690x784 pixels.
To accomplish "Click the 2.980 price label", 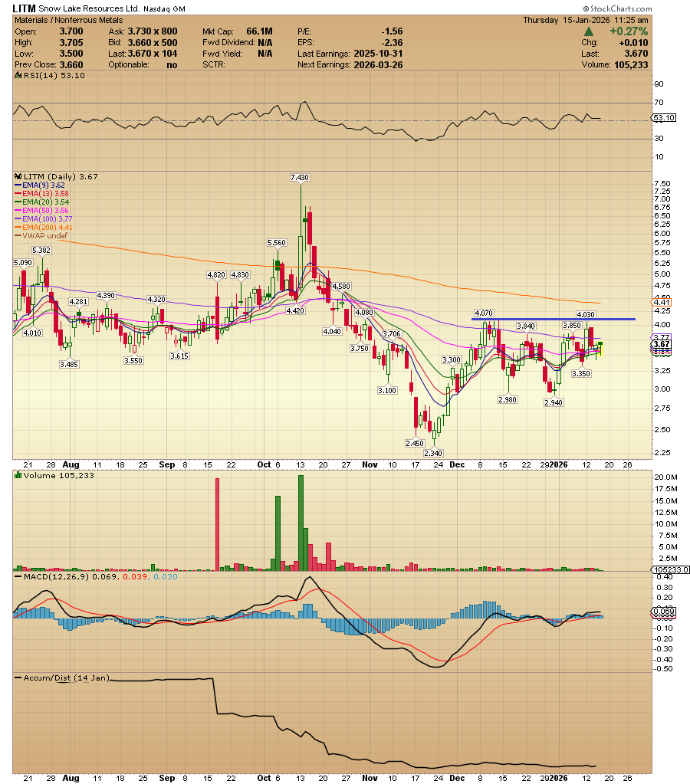I will [508, 399].
